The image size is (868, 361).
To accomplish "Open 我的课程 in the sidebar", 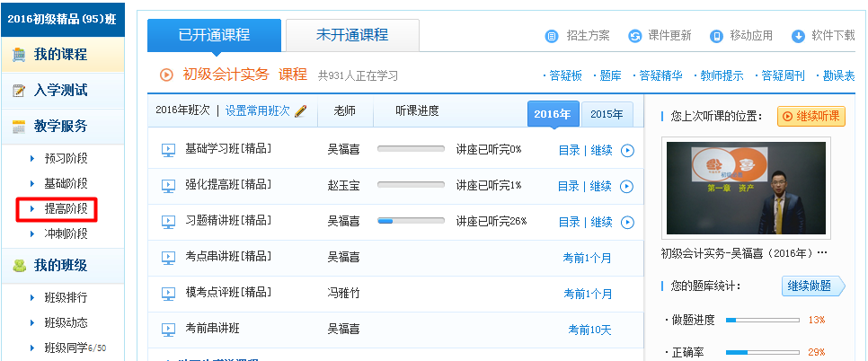I will (x=60, y=55).
